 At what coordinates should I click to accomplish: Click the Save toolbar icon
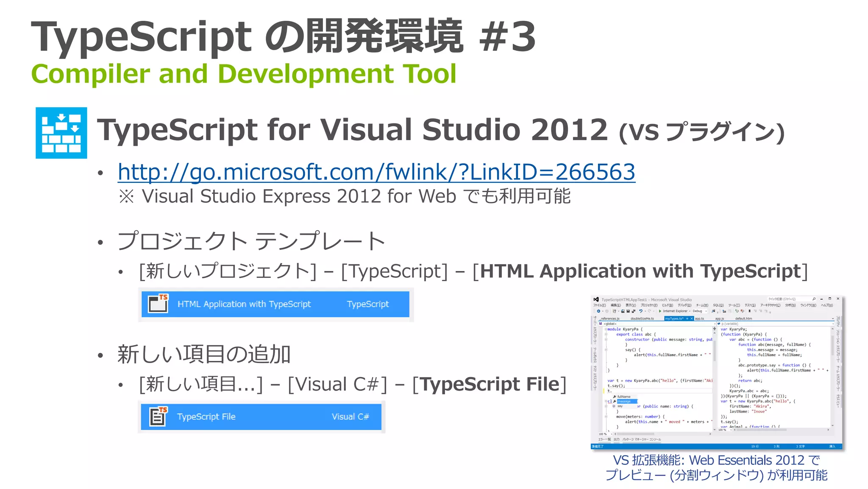point(628,311)
